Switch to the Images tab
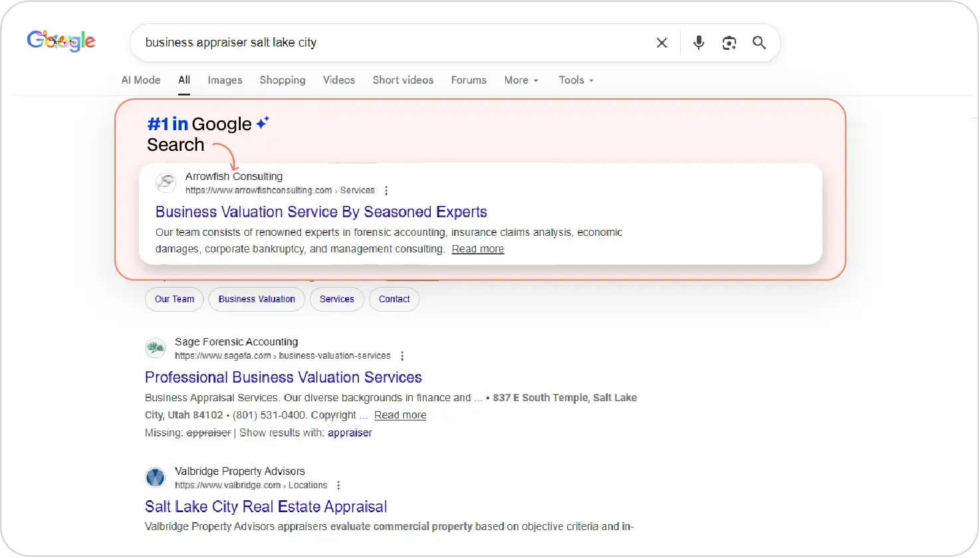 click(225, 80)
